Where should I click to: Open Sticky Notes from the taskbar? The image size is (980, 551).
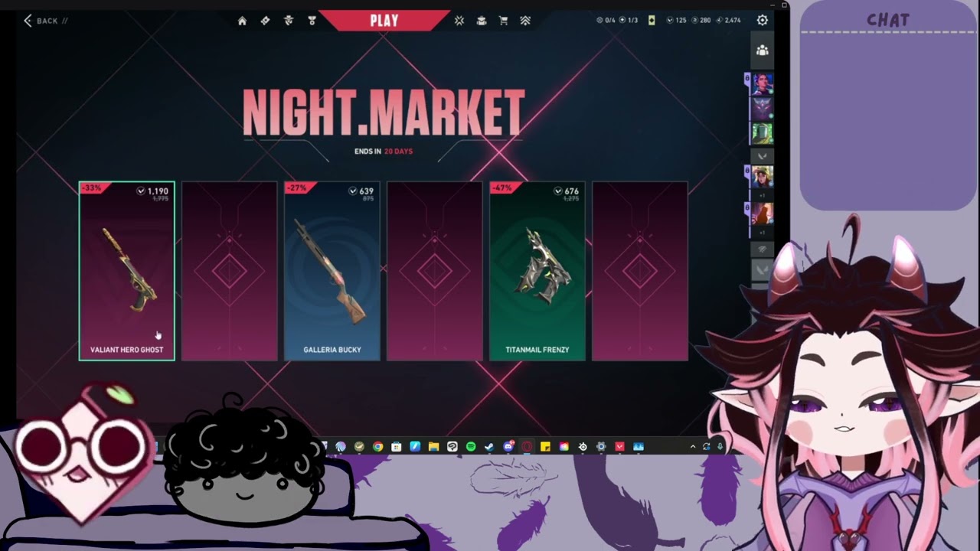click(x=545, y=446)
